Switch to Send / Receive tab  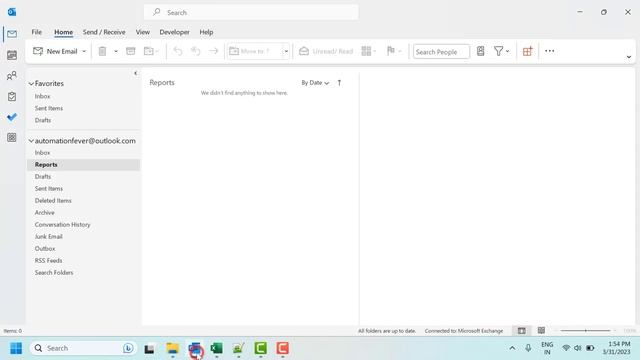point(104,32)
